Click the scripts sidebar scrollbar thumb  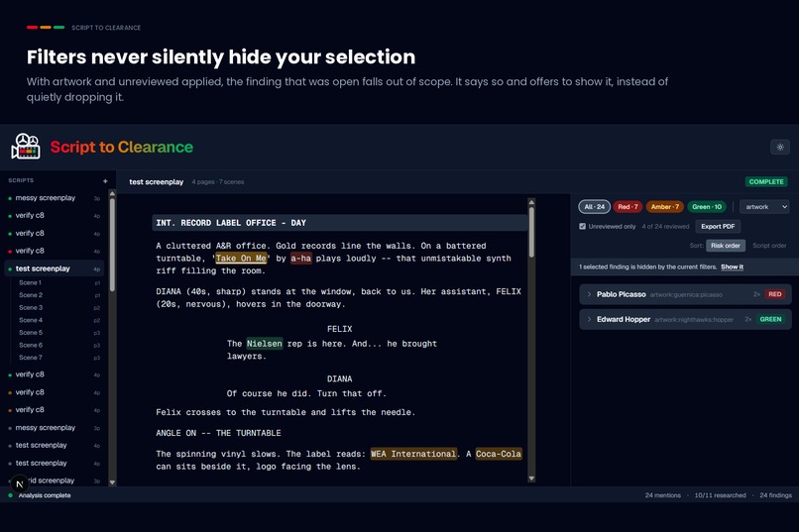(112, 245)
